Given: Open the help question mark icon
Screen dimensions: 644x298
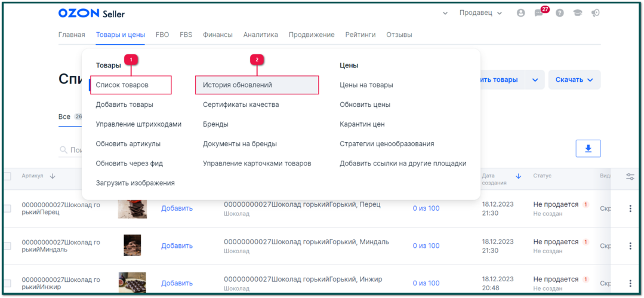Looking at the screenshot, I should 559,13.
